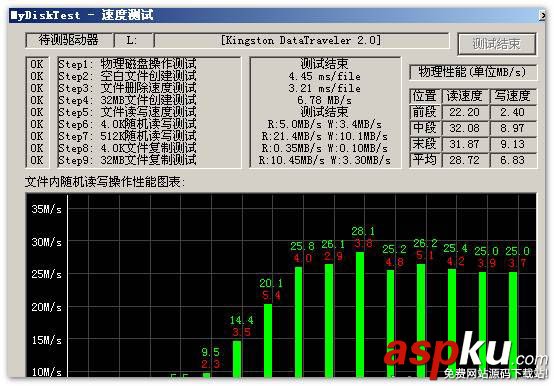Click the 25M/s axis label

point(46,274)
